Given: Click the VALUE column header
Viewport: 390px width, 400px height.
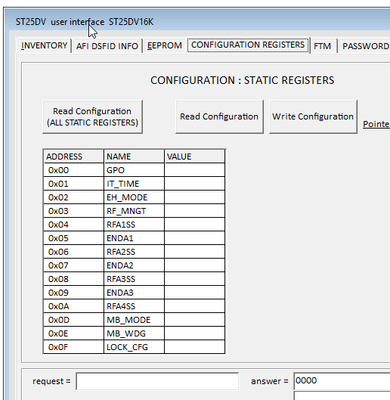Looking at the screenshot, I should point(194,156).
